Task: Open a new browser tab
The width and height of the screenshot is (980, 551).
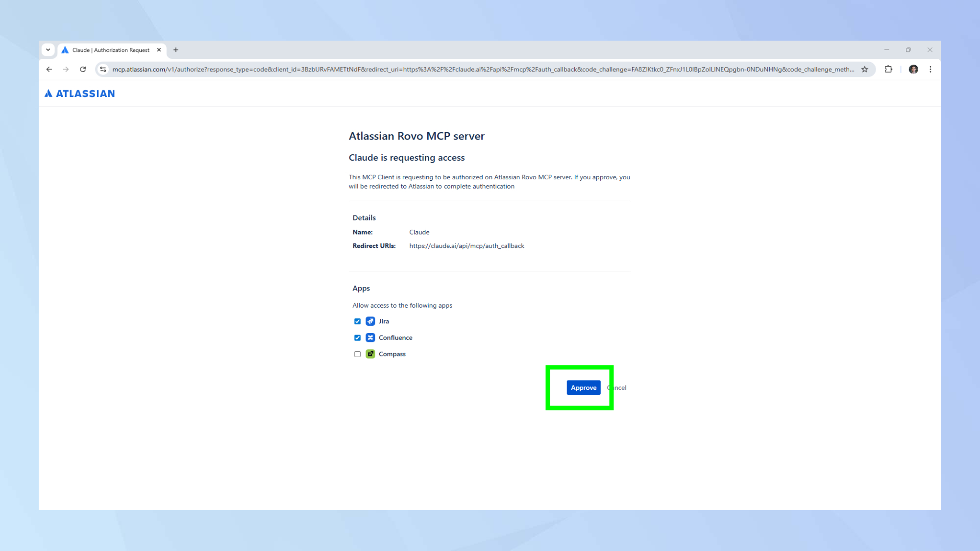Action: [176, 50]
